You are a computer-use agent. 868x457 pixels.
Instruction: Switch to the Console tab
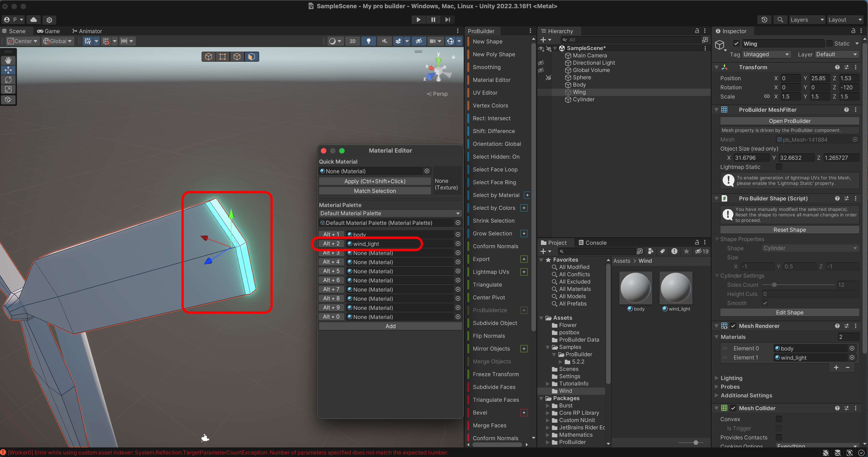(x=592, y=242)
